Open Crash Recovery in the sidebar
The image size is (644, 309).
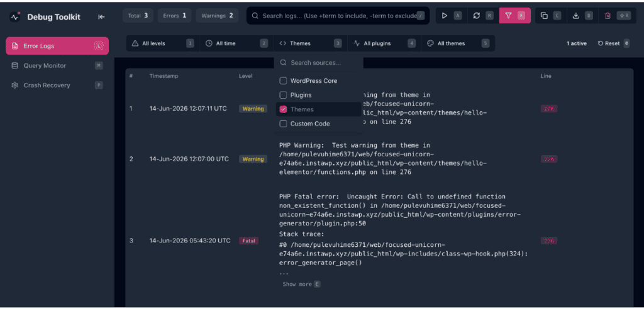click(57, 85)
